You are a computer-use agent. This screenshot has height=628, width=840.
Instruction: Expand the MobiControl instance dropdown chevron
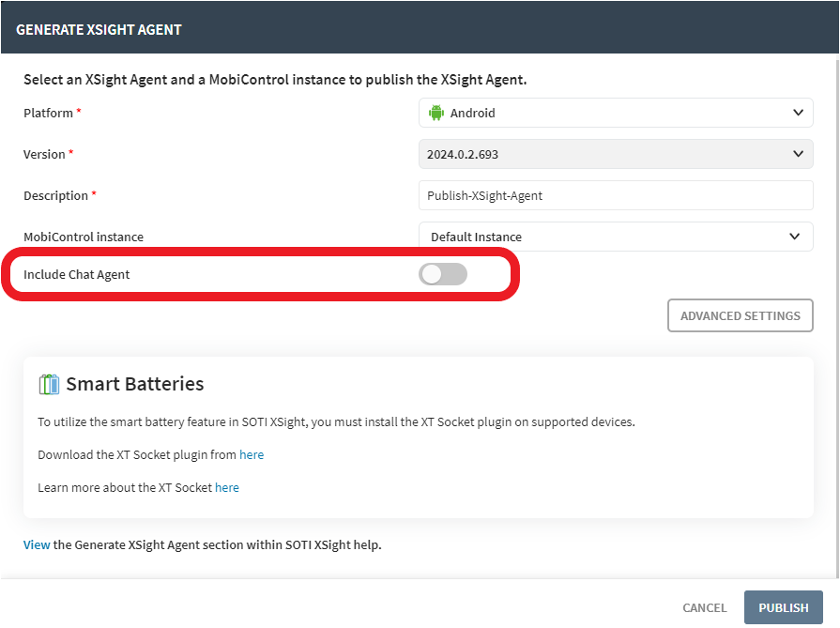tap(794, 237)
